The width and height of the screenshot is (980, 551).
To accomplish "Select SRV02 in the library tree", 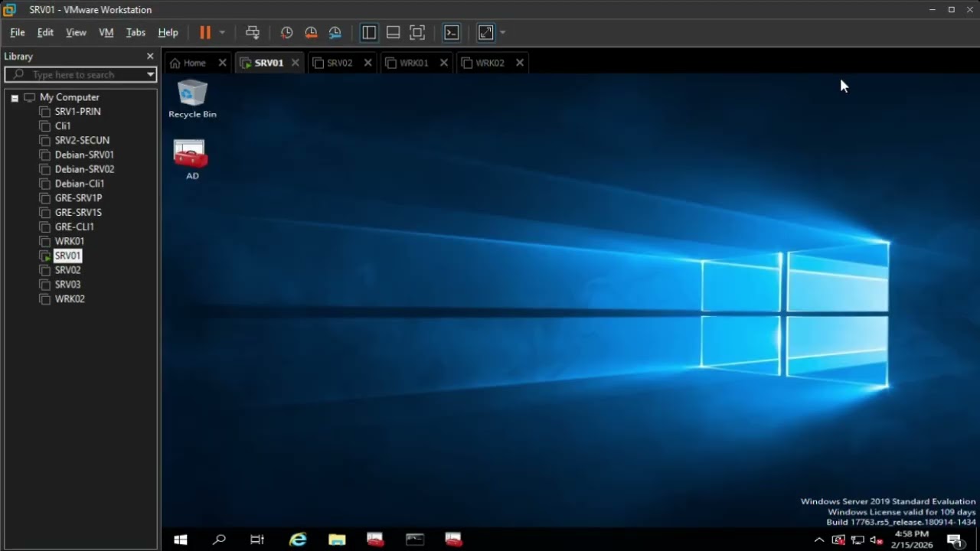I will [x=67, y=270].
